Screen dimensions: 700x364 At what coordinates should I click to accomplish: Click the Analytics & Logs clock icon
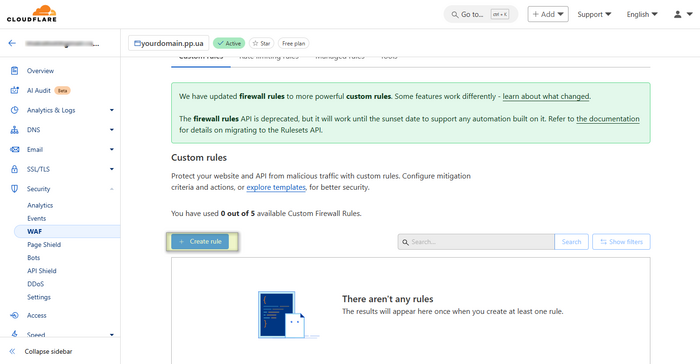click(14, 110)
